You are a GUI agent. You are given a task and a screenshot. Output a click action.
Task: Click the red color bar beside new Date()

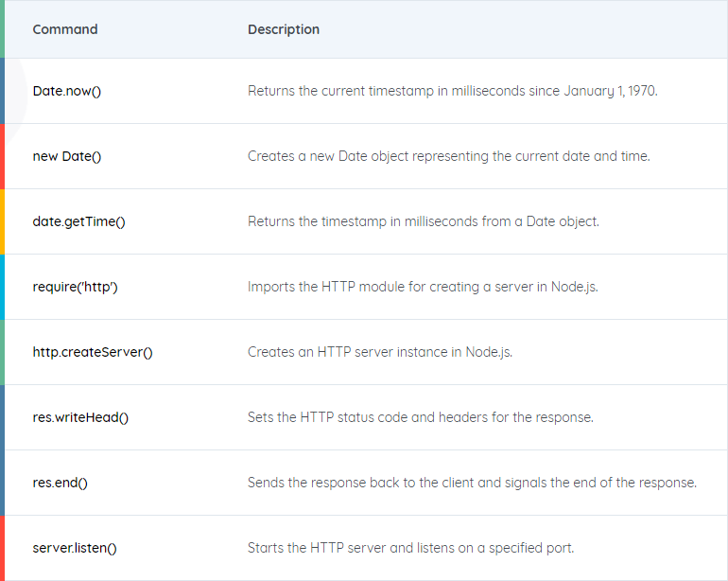(2, 156)
